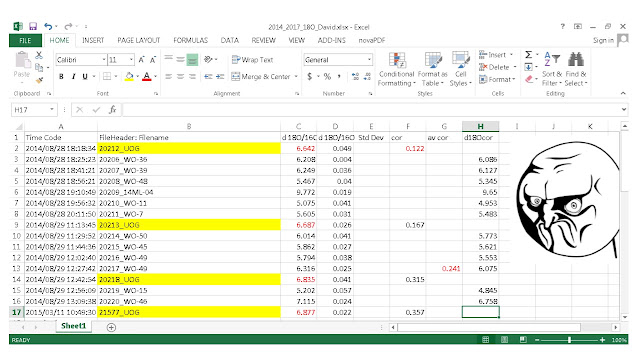Click the Paste clipboard icon
640x360 pixels.
[22, 60]
